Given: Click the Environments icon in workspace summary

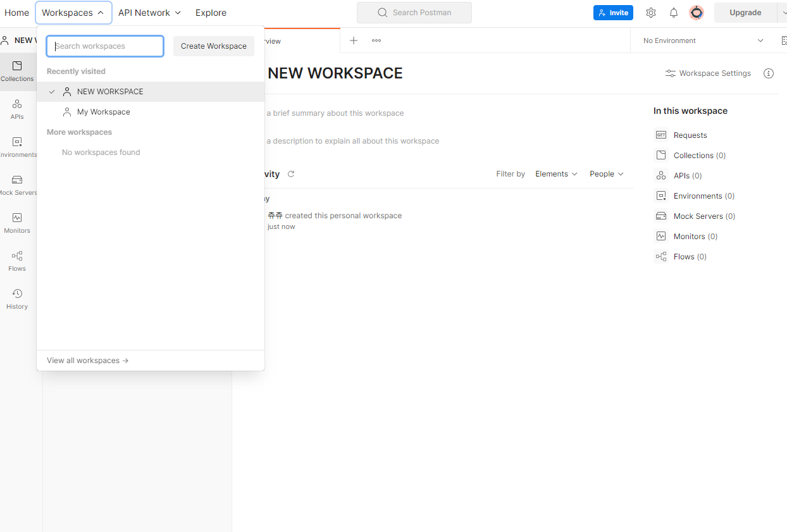Looking at the screenshot, I should [x=661, y=195].
